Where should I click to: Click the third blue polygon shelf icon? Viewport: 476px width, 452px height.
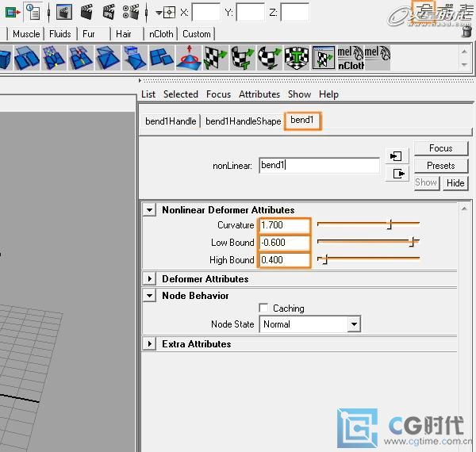54,58
